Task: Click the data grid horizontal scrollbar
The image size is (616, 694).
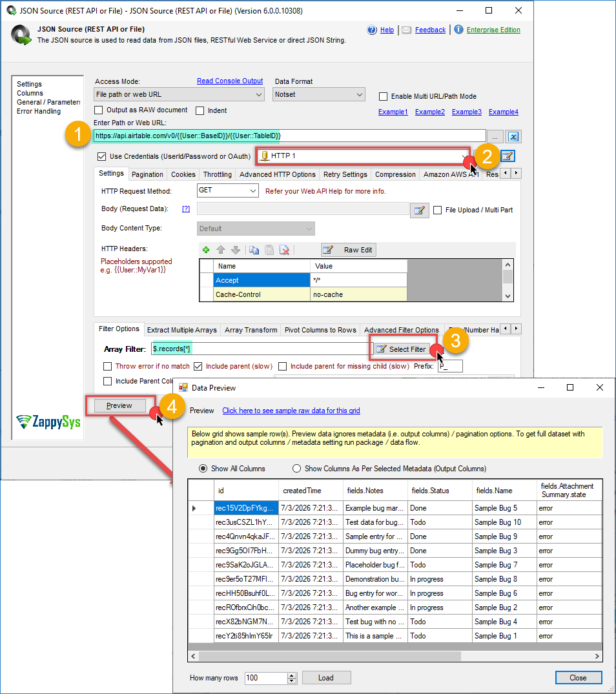Action: point(395,656)
